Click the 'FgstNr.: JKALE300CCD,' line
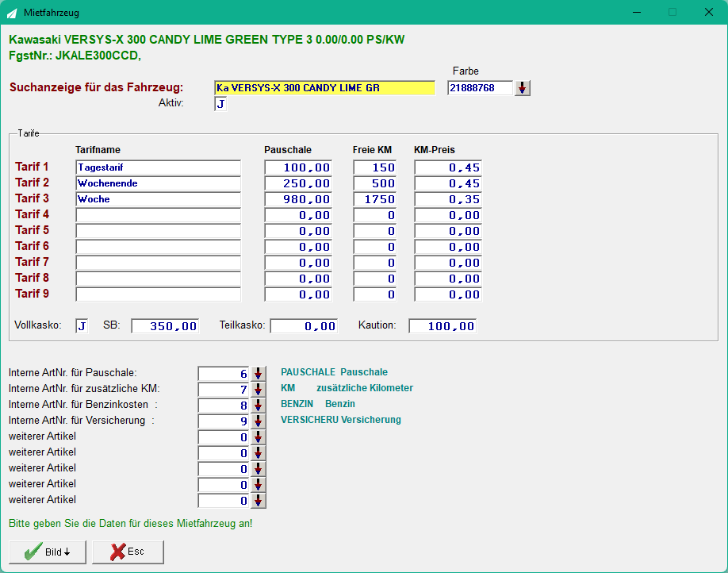The width and height of the screenshot is (728, 573). click(75, 56)
